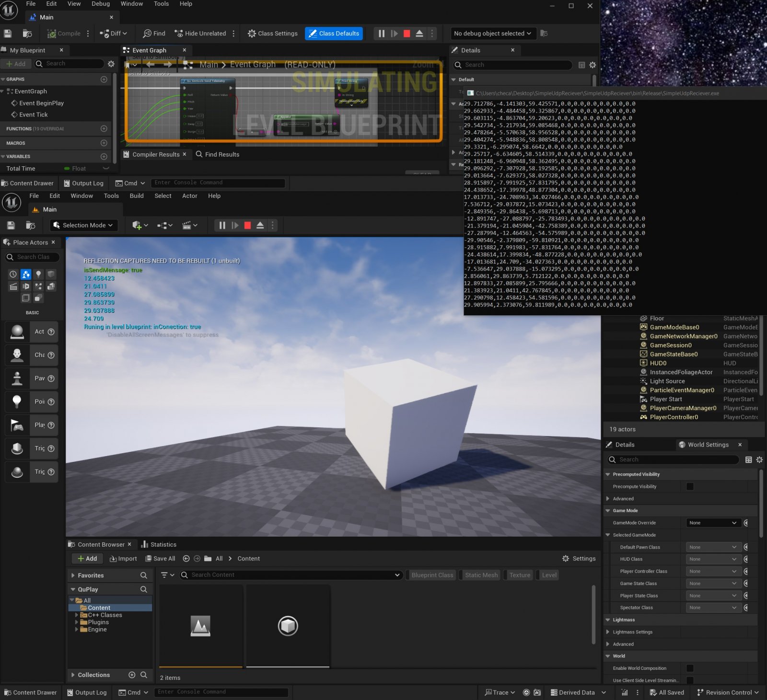Select Light Source in the outliner
The image size is (767, 700).
point(667,381)
